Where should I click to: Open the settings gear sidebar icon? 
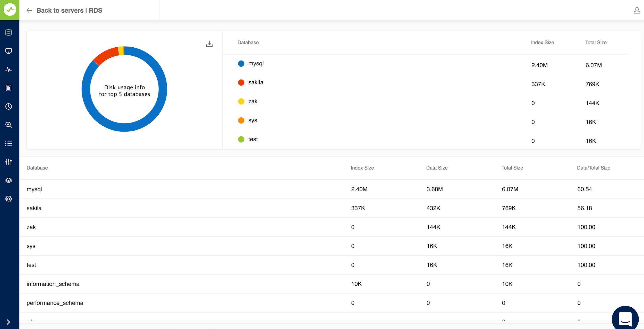point(9,199)
